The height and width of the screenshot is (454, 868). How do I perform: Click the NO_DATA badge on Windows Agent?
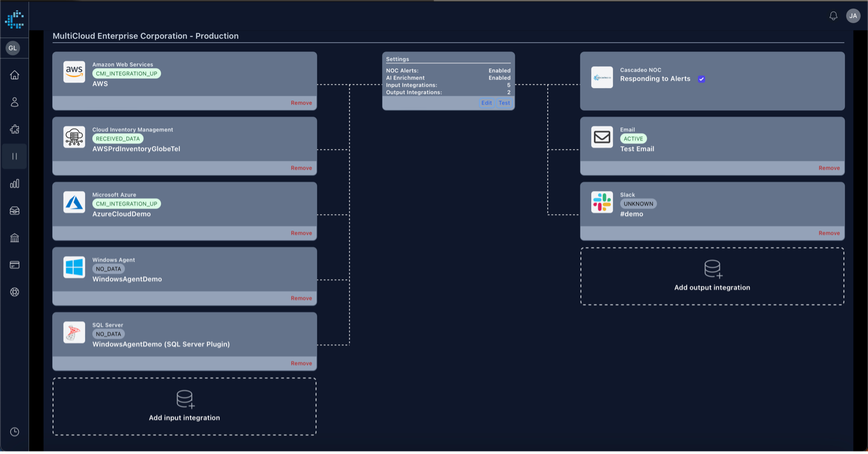pyautogui.click(x=109, y=269)
